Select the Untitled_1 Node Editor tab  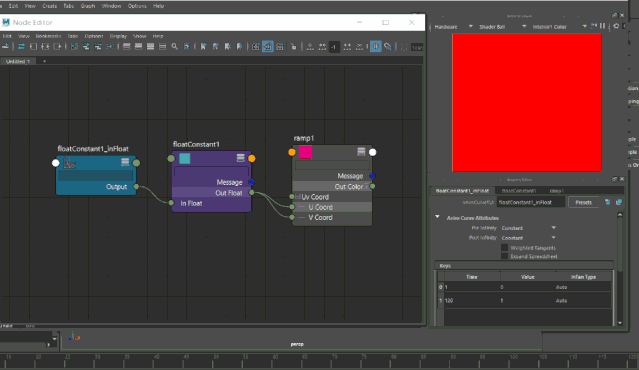coord(18,61)
